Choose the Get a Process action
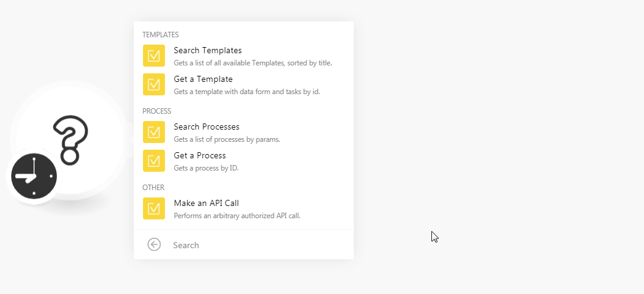The width and height of the screenshot is (644, 294). click(244, 161)
